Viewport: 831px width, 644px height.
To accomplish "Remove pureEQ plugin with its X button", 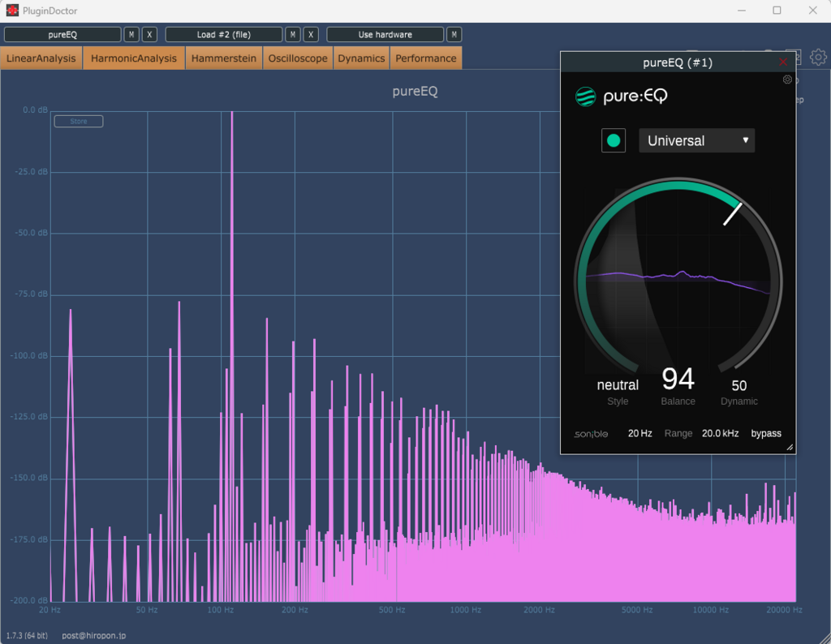I will pos(149,34).
